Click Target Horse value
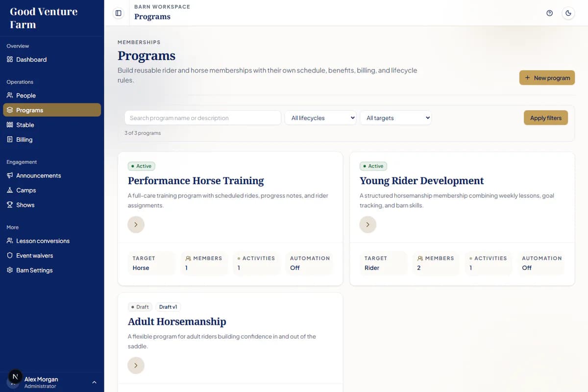 pos(141,268)
